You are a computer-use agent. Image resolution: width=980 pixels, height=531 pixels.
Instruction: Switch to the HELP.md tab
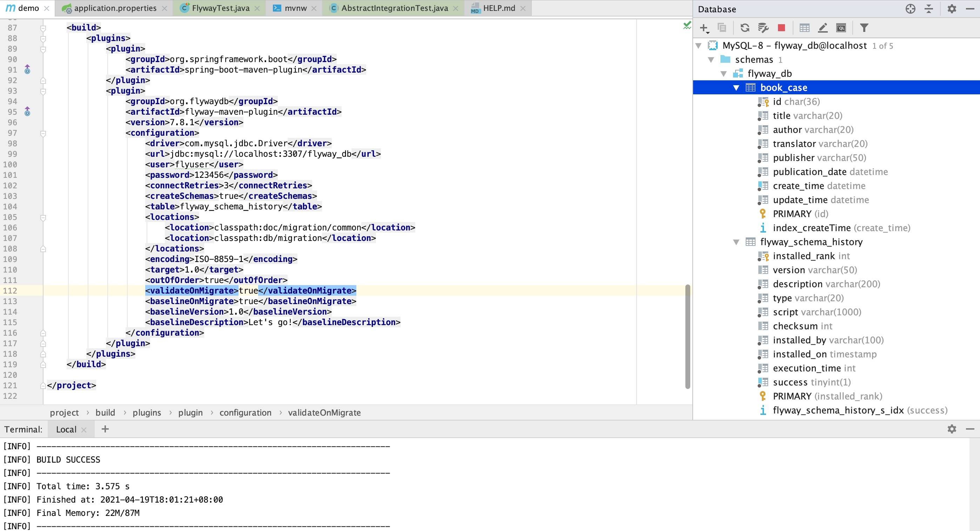[x=498, y=8]
